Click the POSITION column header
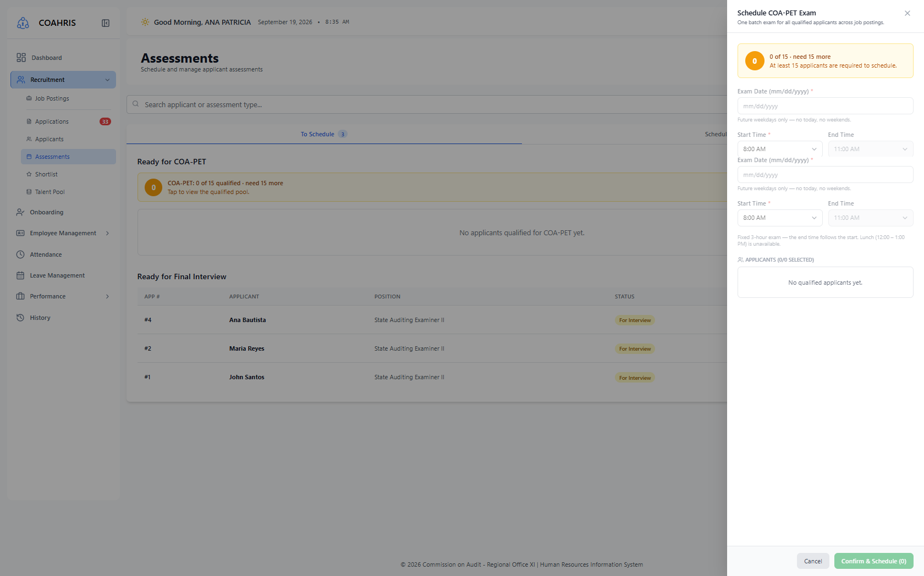This screenshot has height=576, width=924. tap(387, 297)
